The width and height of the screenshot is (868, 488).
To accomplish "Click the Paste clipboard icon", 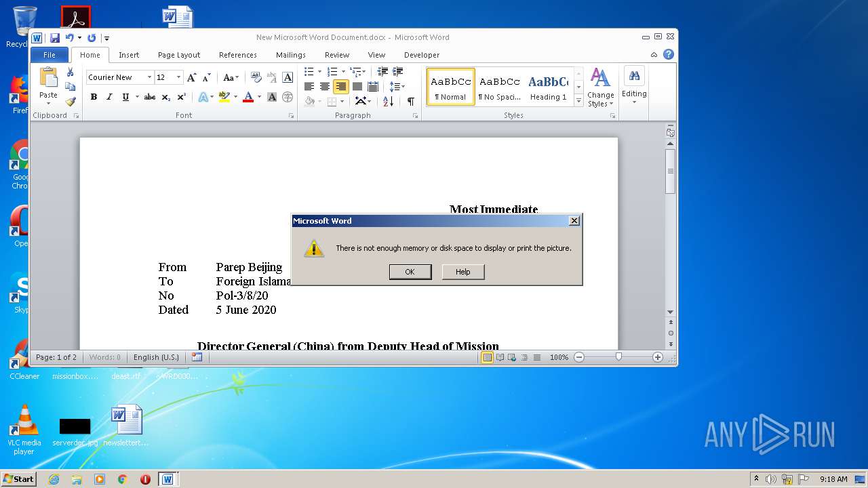I will [x=48, y=77].
